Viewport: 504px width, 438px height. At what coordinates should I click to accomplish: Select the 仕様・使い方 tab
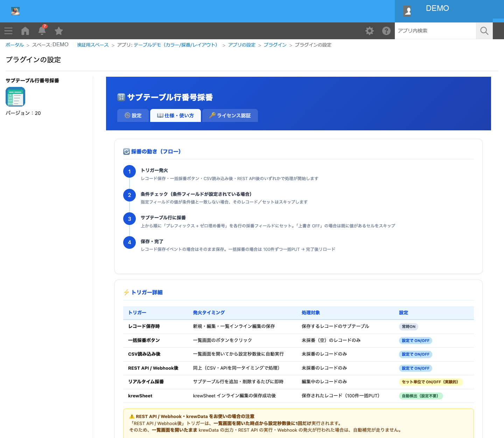click(175, 116)
